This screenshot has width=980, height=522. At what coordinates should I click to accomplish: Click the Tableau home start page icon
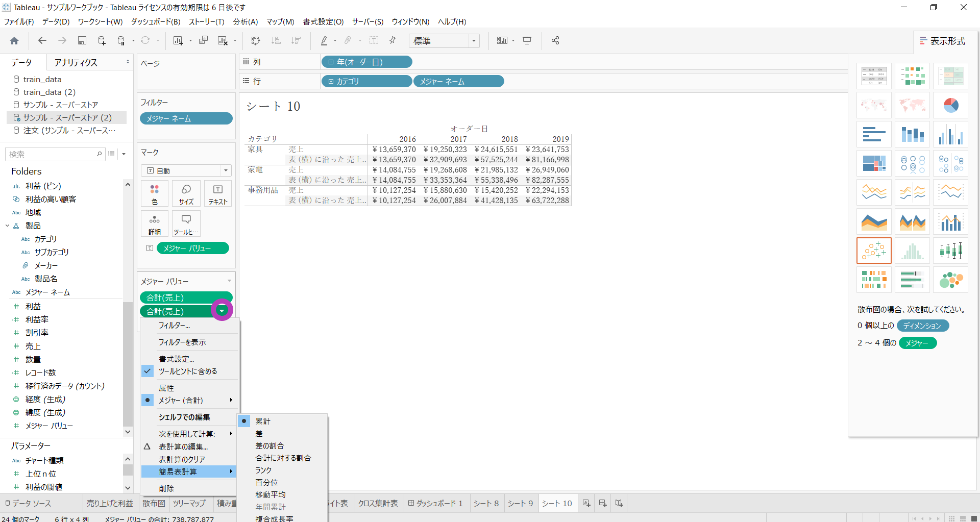(x=14, y=41)
